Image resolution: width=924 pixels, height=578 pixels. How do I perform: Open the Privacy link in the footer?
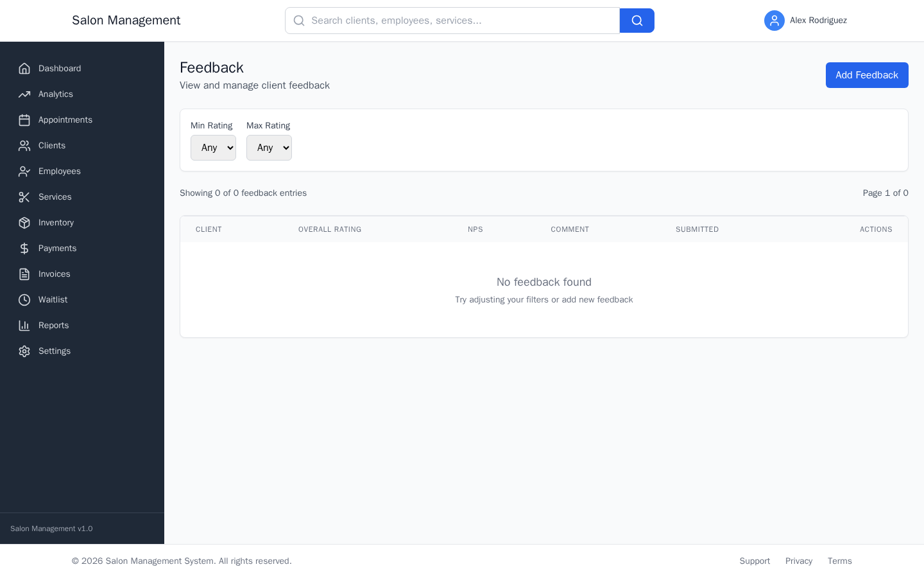798,561
